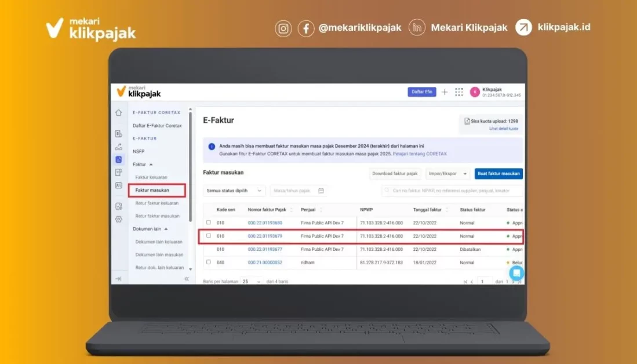Tick checkbox for invoice 000.21.00000052
The image size is (637, 364).
pos(209,262)
